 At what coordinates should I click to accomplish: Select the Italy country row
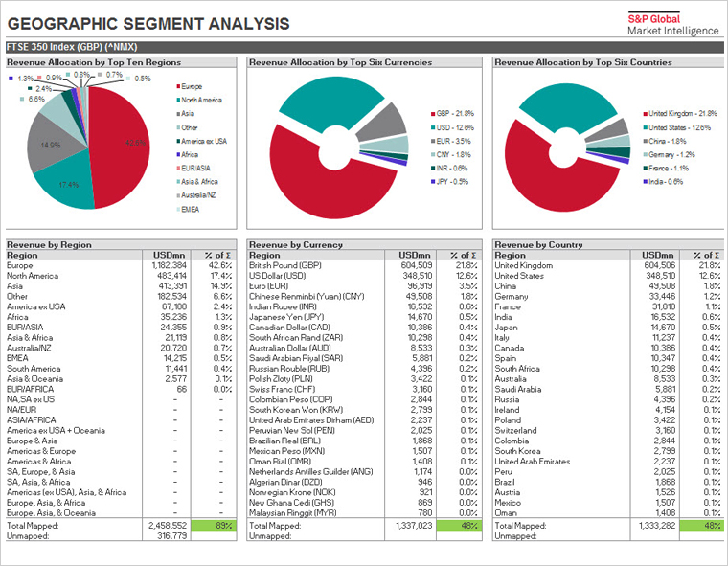click(x=608, y=337)
